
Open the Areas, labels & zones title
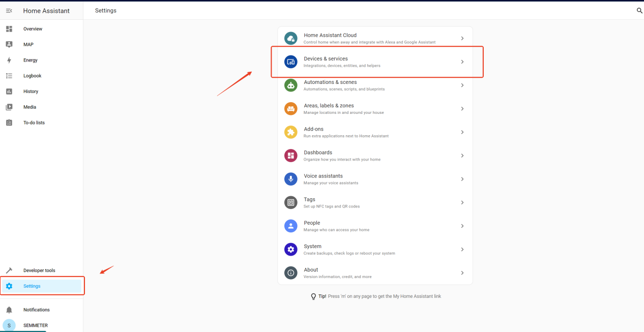[x=329, y=106]
